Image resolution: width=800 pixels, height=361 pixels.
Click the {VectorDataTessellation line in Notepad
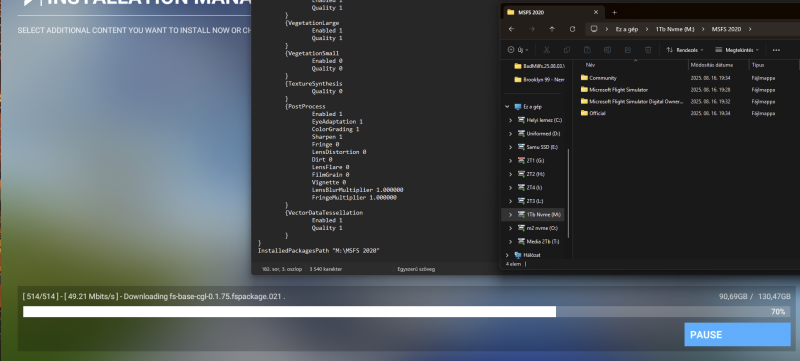[324, 212]
